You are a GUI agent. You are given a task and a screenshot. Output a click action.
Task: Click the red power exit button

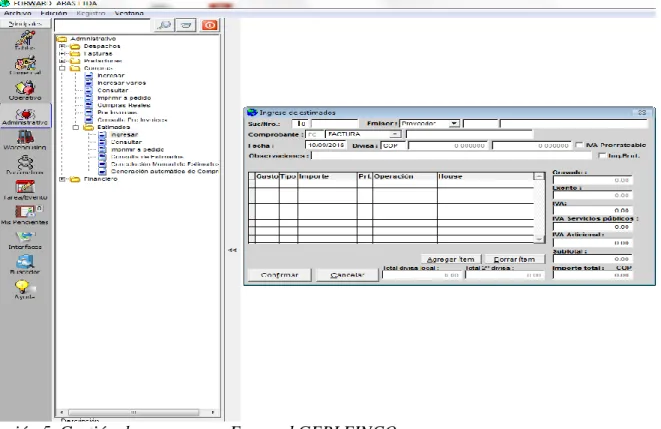(210, 25)
